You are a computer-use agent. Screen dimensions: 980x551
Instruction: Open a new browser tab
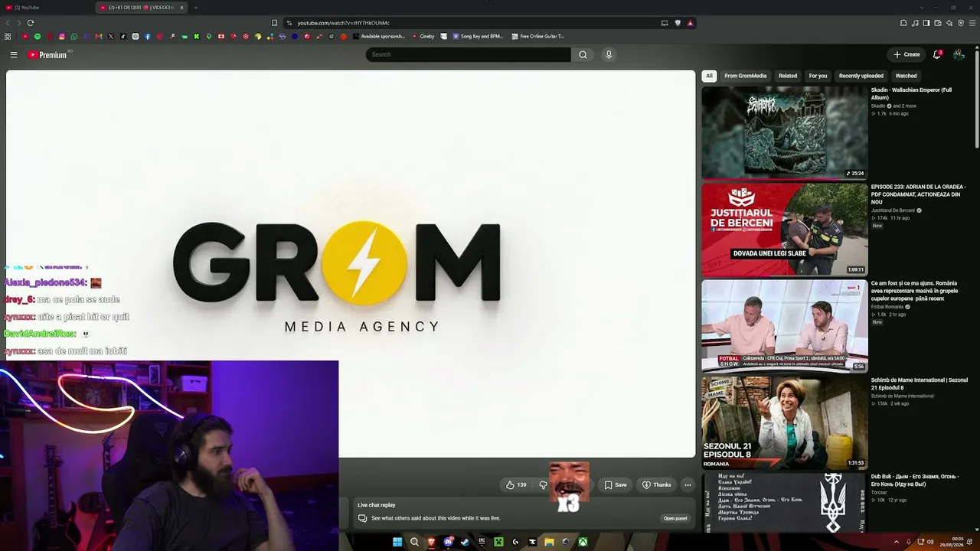(195, 8)
